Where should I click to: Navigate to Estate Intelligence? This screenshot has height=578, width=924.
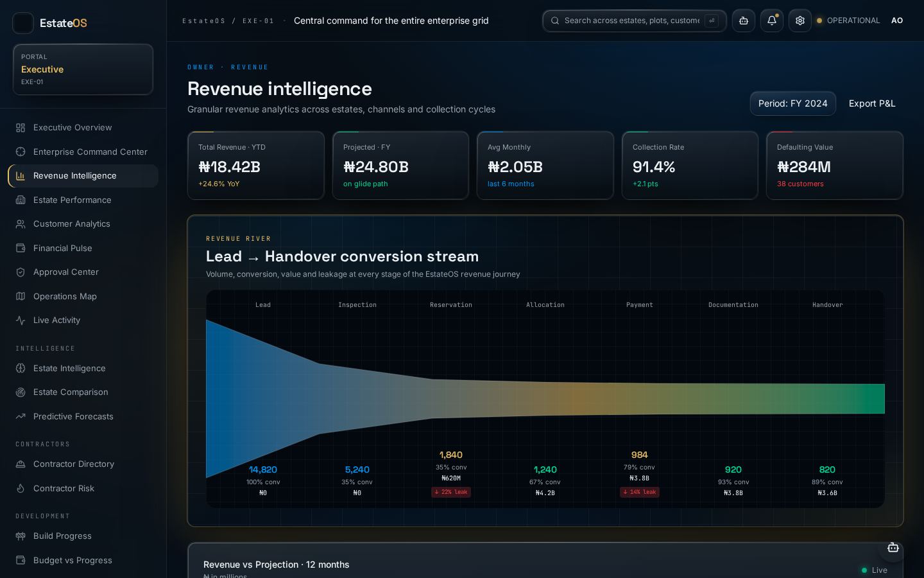coord(83,369)
